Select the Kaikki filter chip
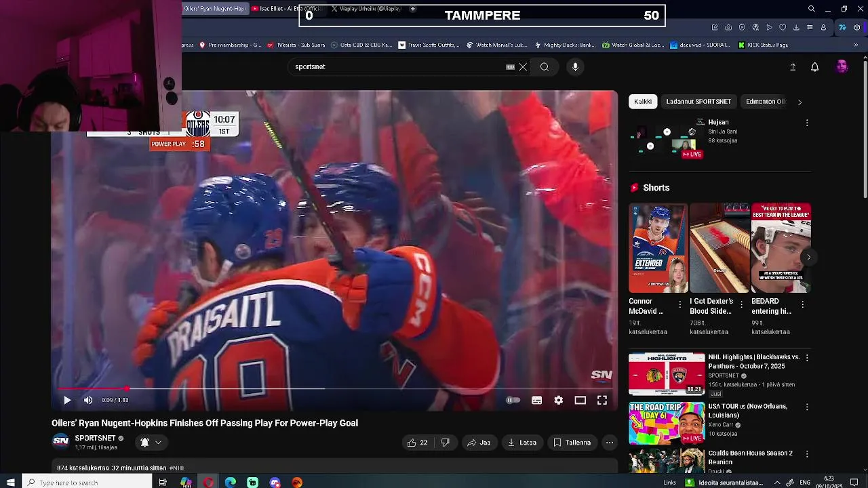Viewport: 868px width, 488px height. pyautogui.click(x=643, y=102)
